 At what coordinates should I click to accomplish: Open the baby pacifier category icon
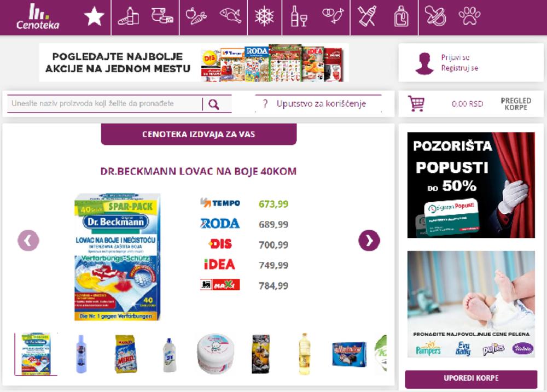435,16
